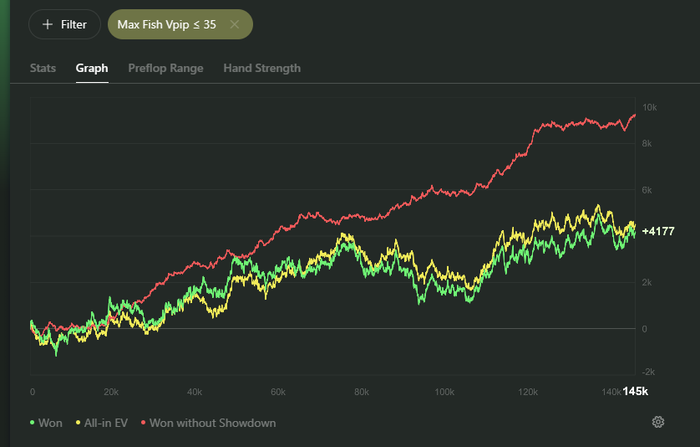Open graph settings gear icon
Image resolution: width=700 pixels, height=447 pixels.
[x=658, y=422]
